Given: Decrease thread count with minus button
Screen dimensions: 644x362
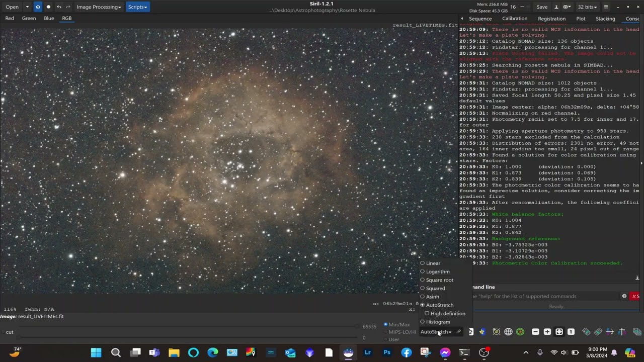Looking at the screenshot, I should [522, 7].
